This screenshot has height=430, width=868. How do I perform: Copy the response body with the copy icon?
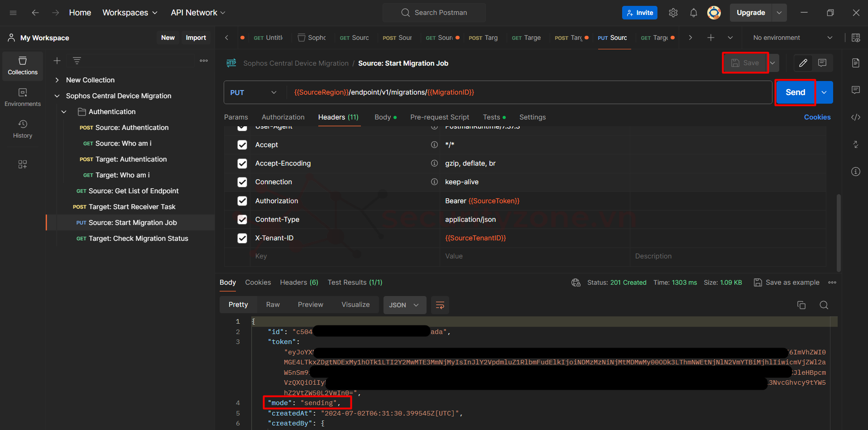coord(801,305)
